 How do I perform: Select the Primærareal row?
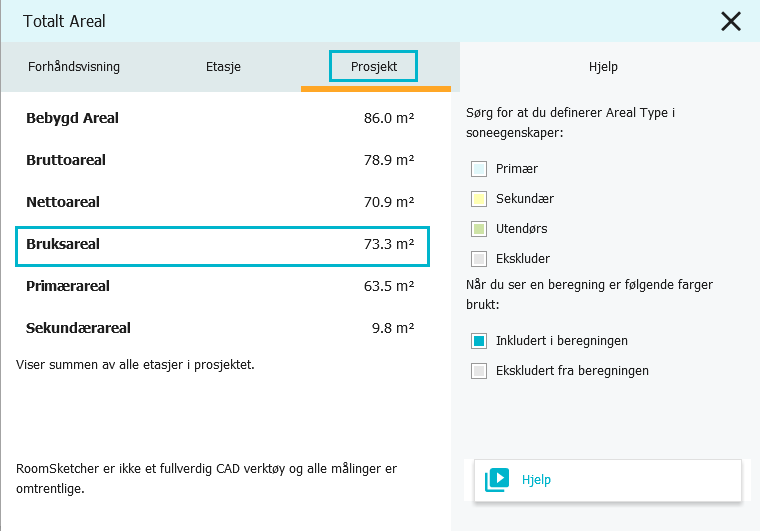pyautogui.click(x=222, y=286)
